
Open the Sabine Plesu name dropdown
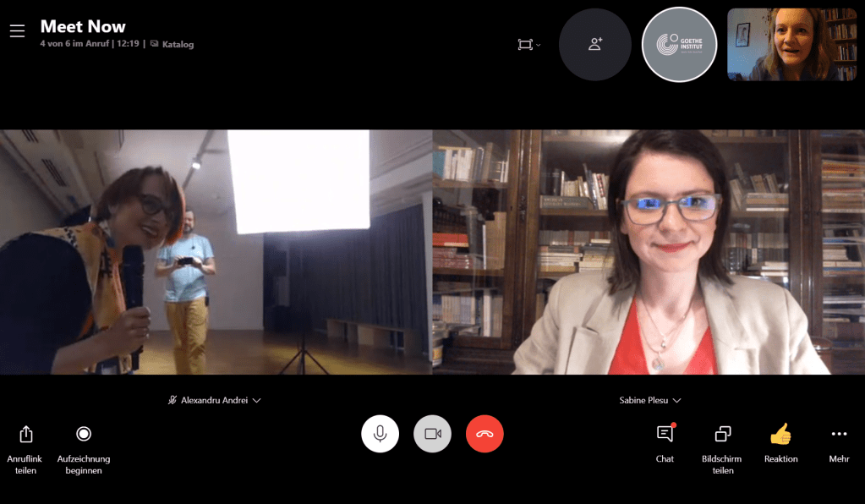[x=676, y=401]
